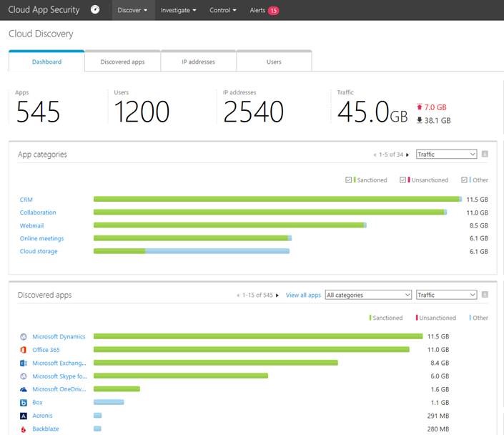The image size is (504, 435).
Task: Open the Collaboration category link
Action: pyautogui.click(x=38, y=212)
